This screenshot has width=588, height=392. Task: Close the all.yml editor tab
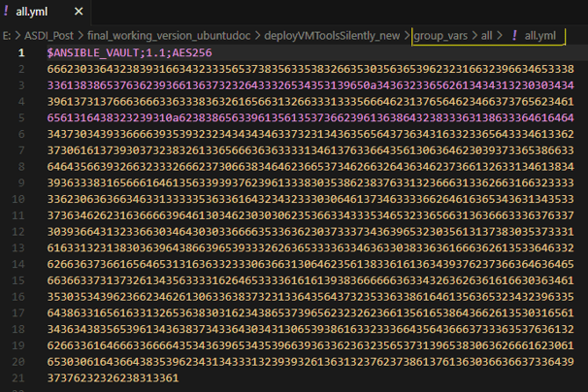[79, 12]
